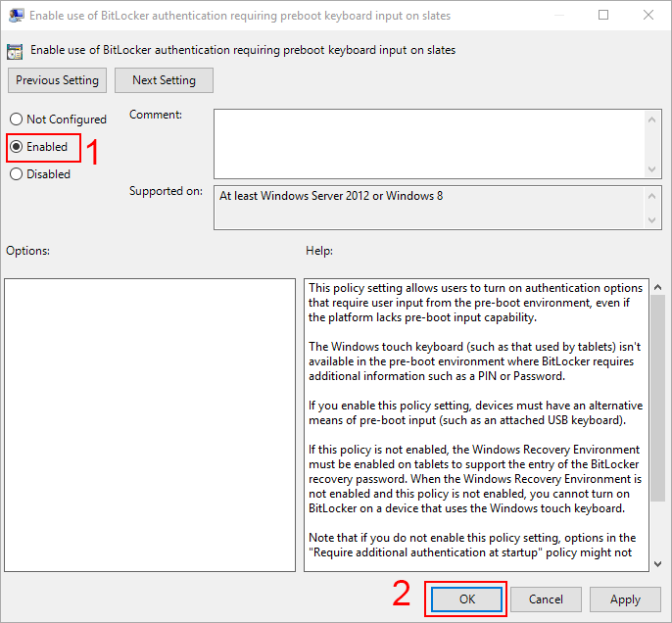Click the Help pane scrollbar thumb
The image size is (672, 623).
[657, 398]
